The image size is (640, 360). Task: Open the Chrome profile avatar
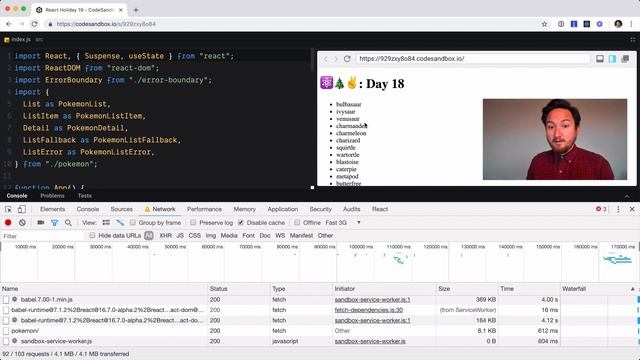tap(618, 24)
